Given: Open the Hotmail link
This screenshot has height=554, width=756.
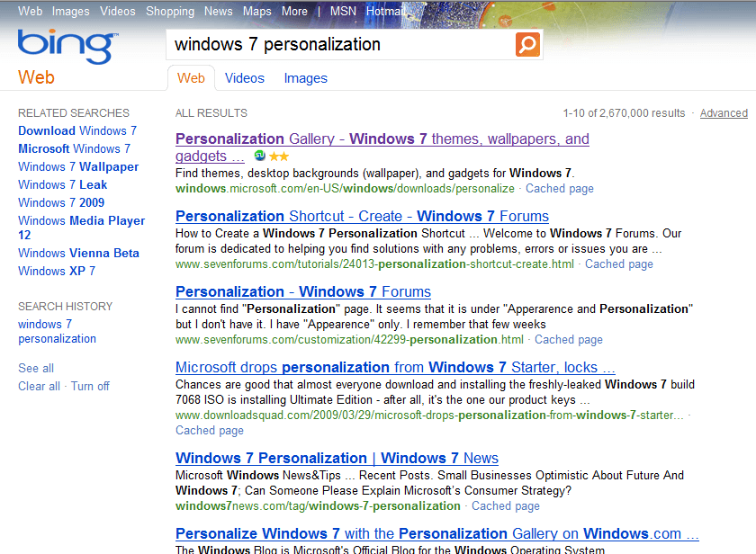Looking at the screenshot, I should (386, 11).
